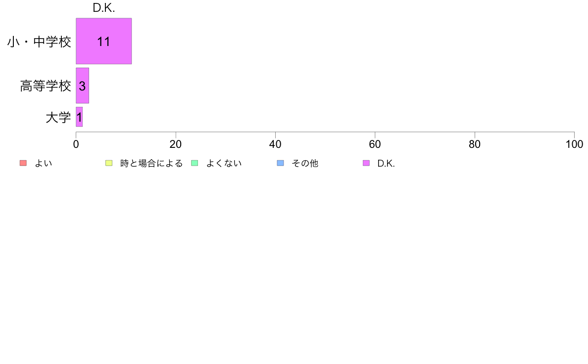The height and width of the screenshot is (364, 588).
Task: Select the 高等学校 bar showing 3
Action: pos(83,86)
